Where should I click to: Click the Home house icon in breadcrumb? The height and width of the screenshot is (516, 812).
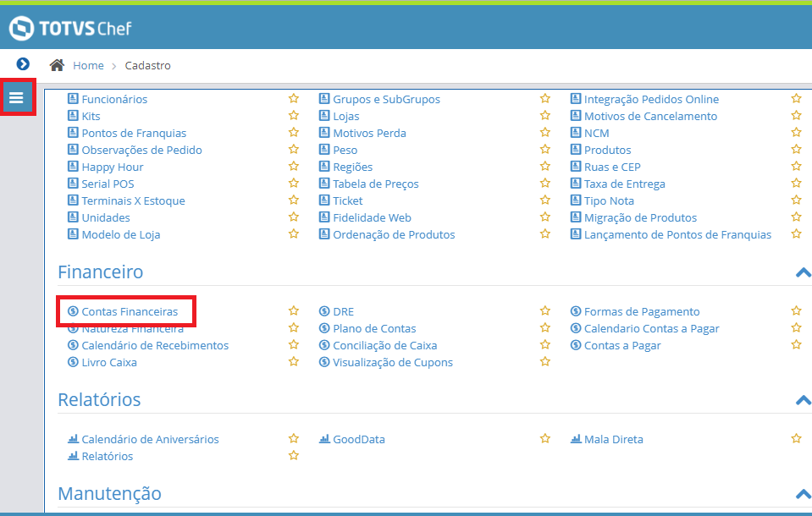tap(57, 65)
